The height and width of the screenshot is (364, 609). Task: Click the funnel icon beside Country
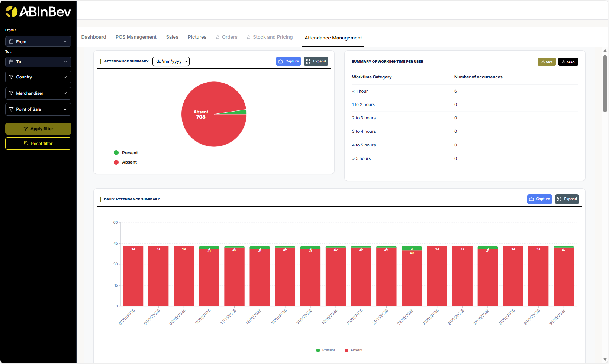pos(12,77)
